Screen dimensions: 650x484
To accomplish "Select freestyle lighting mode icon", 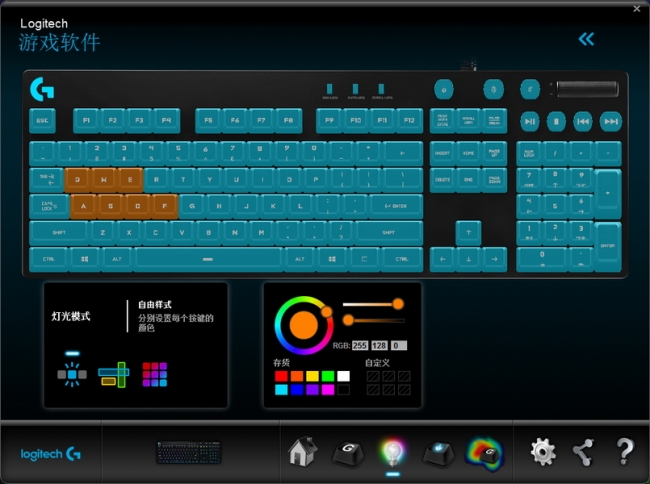I will 72,374.
